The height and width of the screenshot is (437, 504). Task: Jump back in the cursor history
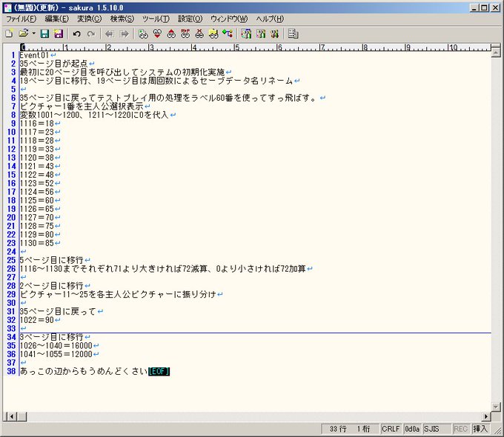(110, 33)
